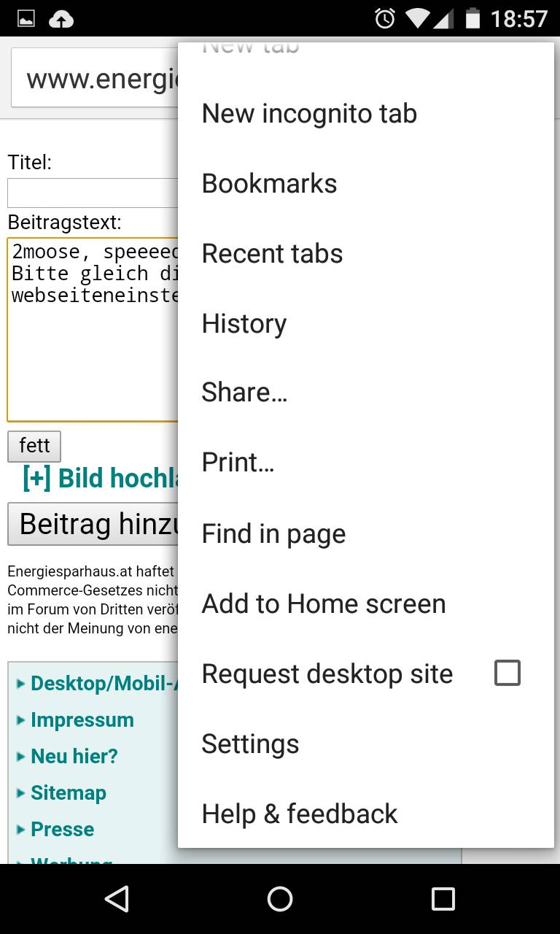Image resolution: width=560 pixels, height=934 pixels.
Task: Open recent apps with square button
Action: point(443,899)
